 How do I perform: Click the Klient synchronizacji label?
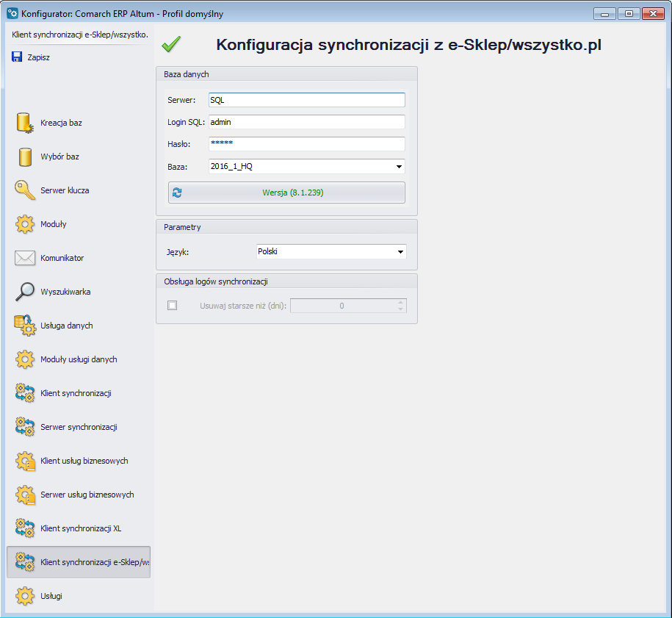[x=76, y=393]
